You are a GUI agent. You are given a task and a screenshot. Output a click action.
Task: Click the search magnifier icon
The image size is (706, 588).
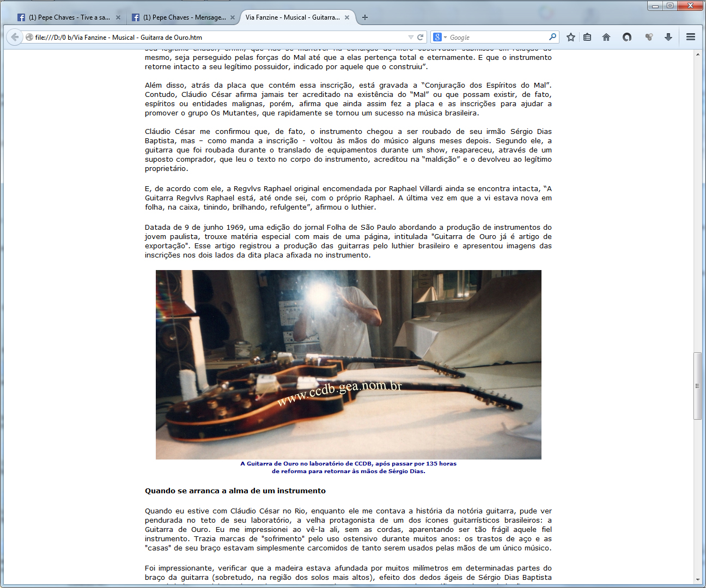[x=552, y=37]
